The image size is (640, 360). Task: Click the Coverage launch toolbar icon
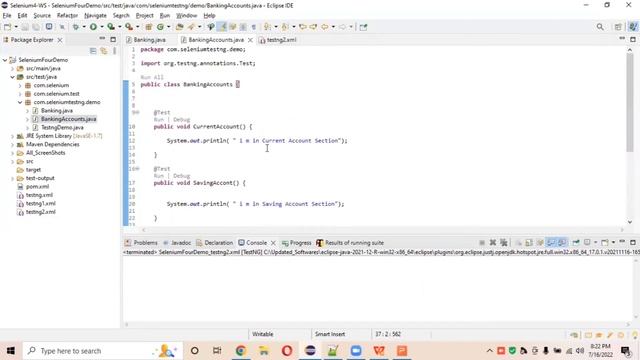click(x=111, y=27)
